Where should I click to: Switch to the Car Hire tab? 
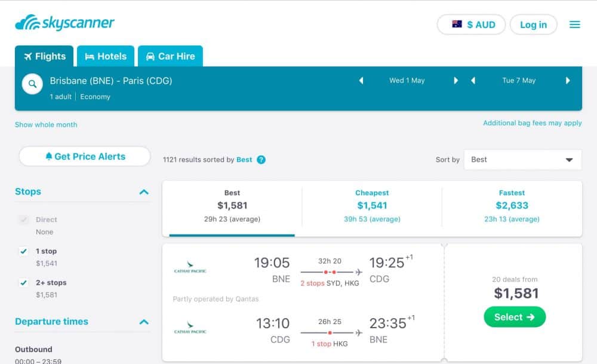pyautogui.click(x=170, y=56)
